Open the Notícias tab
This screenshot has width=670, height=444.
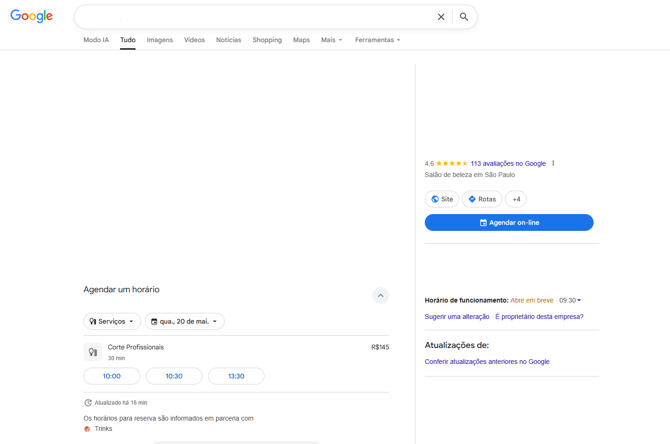pyautogui.click(x=229, y=40)
